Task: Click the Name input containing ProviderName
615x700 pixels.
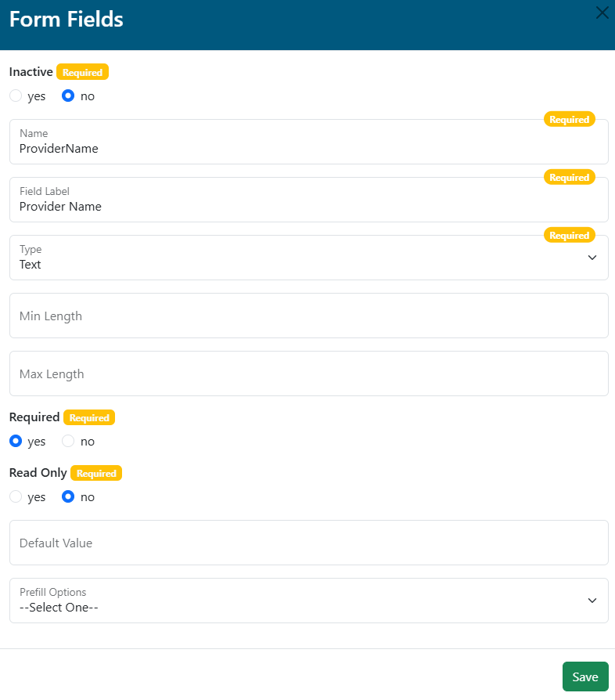Action: point(308,147)
